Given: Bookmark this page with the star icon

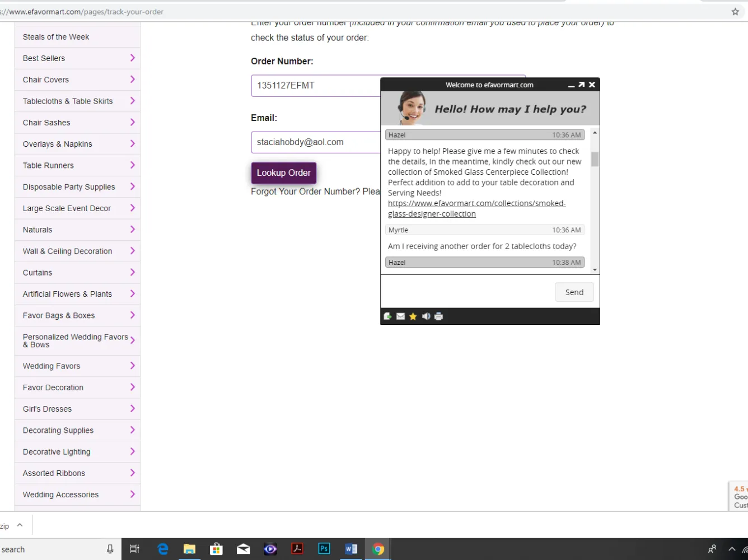Looking at the screenshot, I should [x=735, y=12].
